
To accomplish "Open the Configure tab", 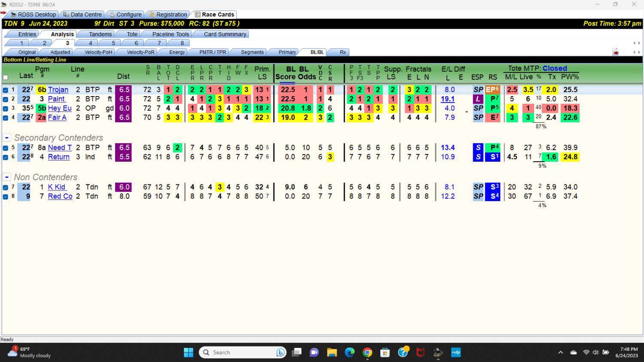I will click(125, 15).
